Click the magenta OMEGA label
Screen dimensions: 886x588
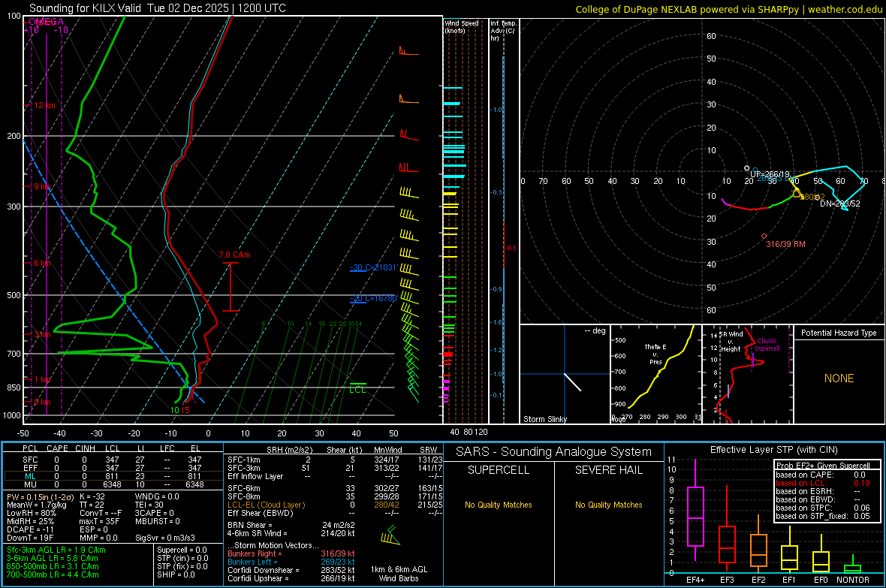[x=47, y=22]
